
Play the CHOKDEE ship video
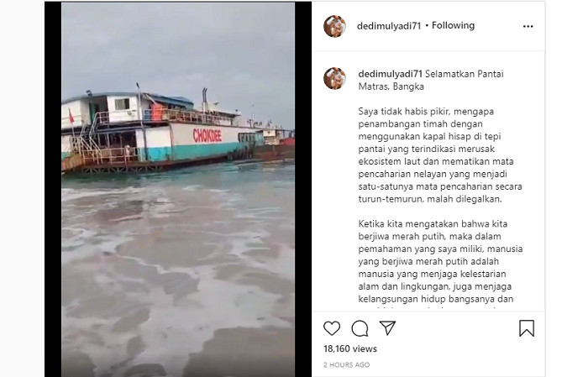click(178, 189)
